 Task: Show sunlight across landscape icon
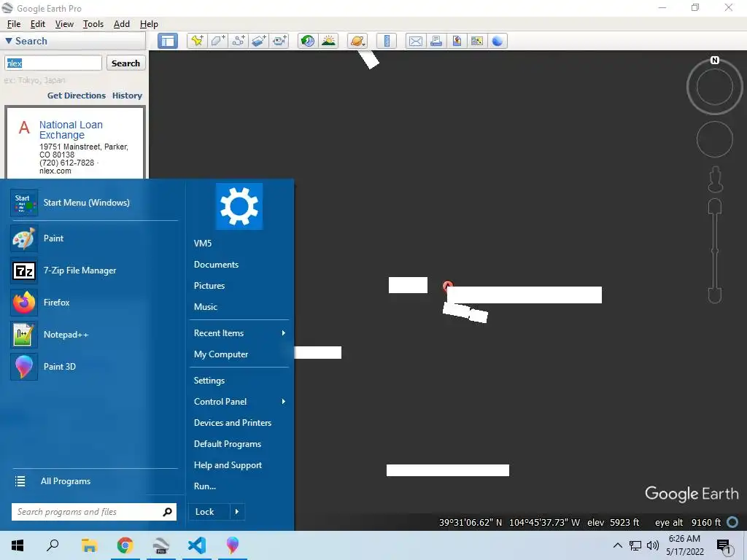point(329,41)
